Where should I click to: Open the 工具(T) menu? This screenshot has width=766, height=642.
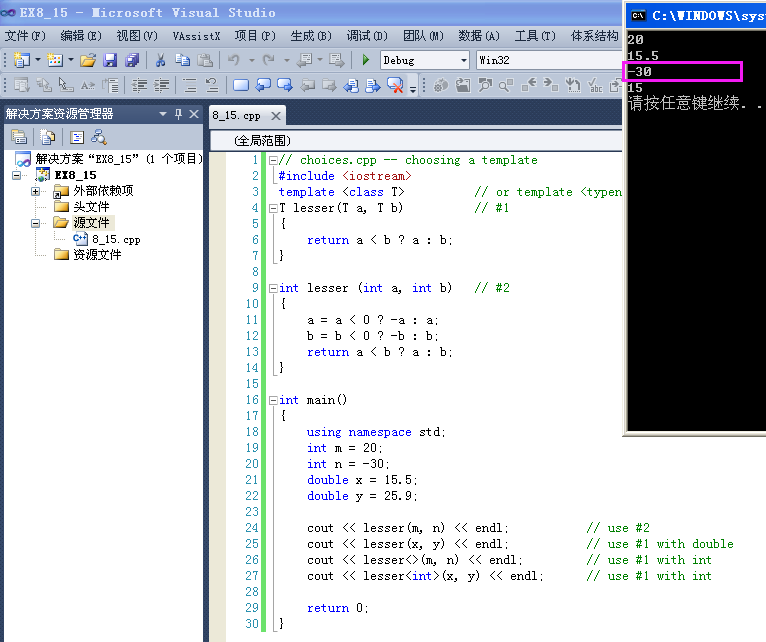click(x=535, y=36)
